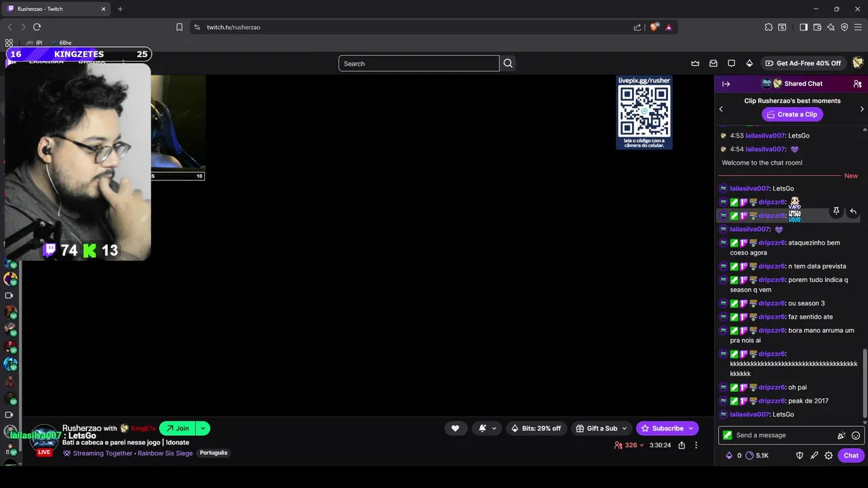Screen dimensions: 868x488
Task: Toggle browser sidebar panel
Action: tap(804, 27)
